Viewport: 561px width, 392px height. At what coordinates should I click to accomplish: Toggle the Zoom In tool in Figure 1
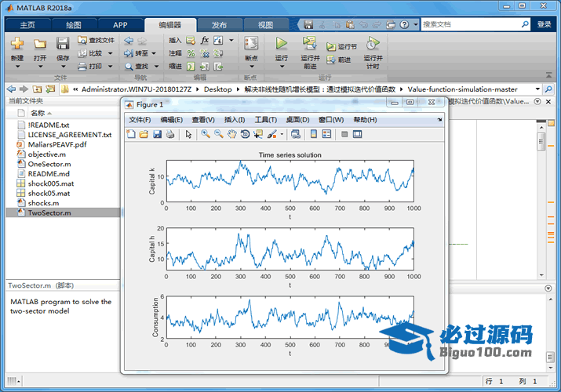pos(206,134)
